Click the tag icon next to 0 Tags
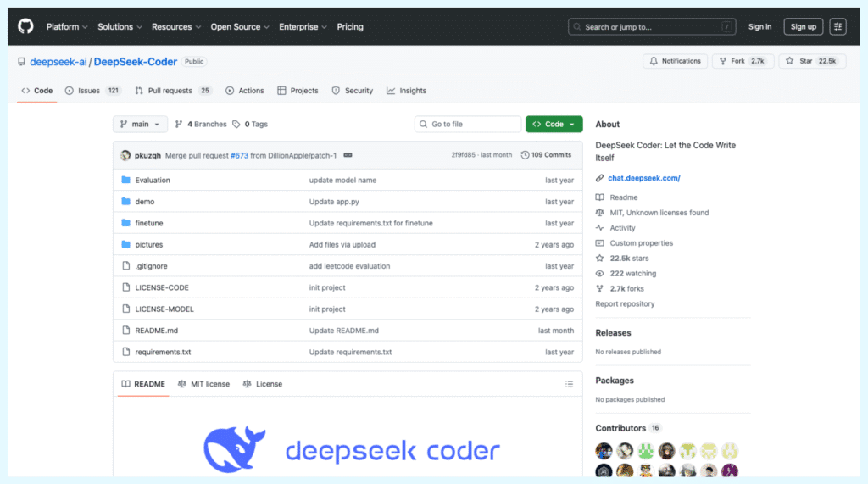 (x=236, y=124)
